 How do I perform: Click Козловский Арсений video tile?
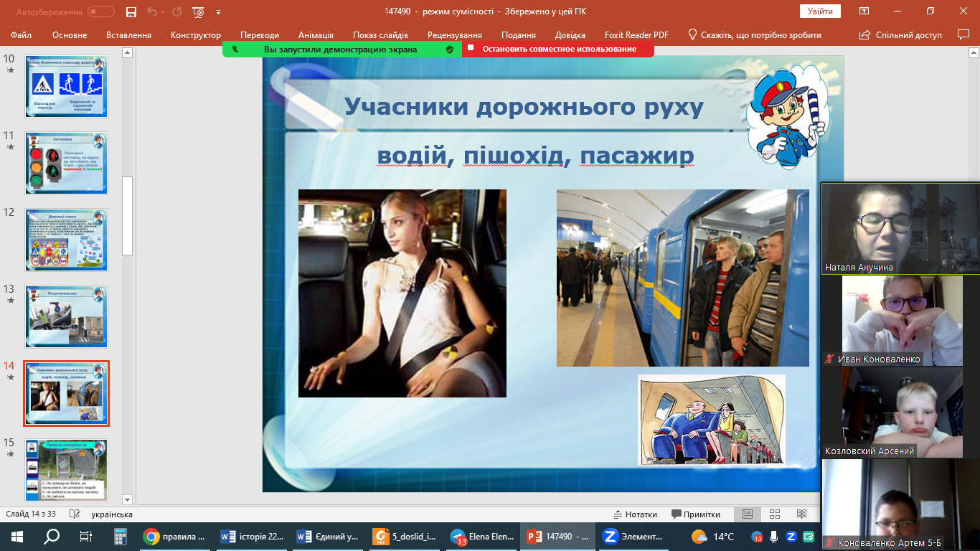pos(900,413)
